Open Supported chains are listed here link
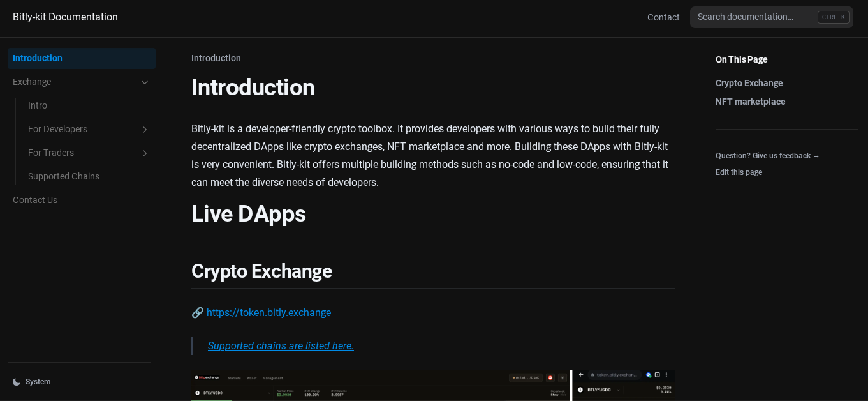The image size is (868, 401). point(281,345)
